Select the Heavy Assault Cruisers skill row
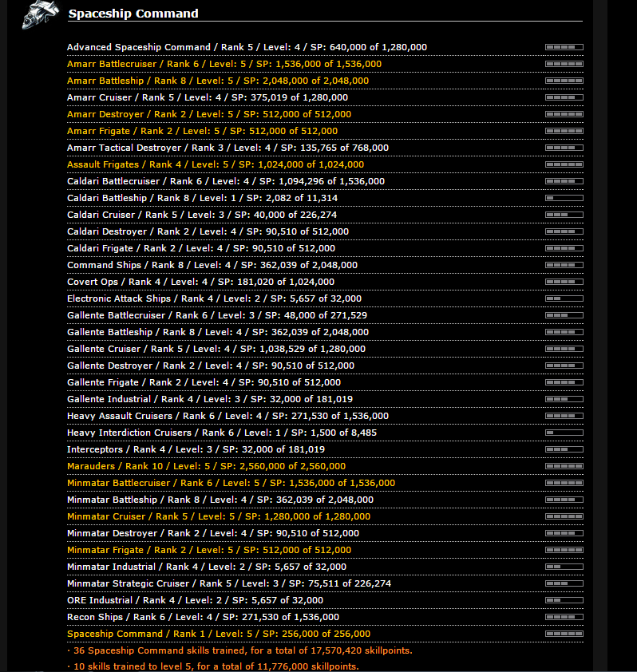 [x=325, y=415]
